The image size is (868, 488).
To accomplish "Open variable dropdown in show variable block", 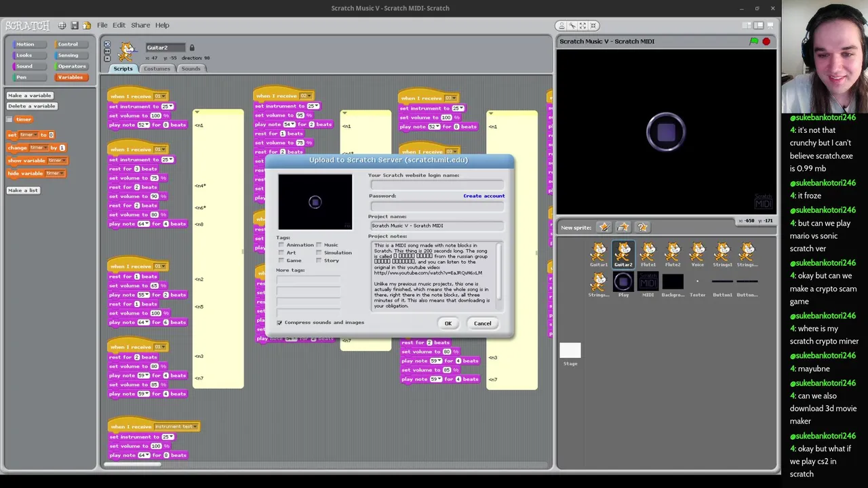I will (57, 161).
